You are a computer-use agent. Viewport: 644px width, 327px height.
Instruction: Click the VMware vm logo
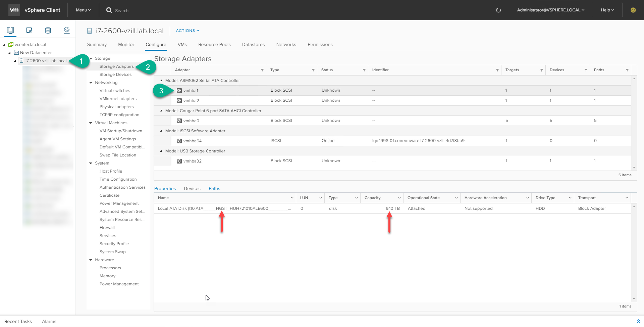click(14, 10)
